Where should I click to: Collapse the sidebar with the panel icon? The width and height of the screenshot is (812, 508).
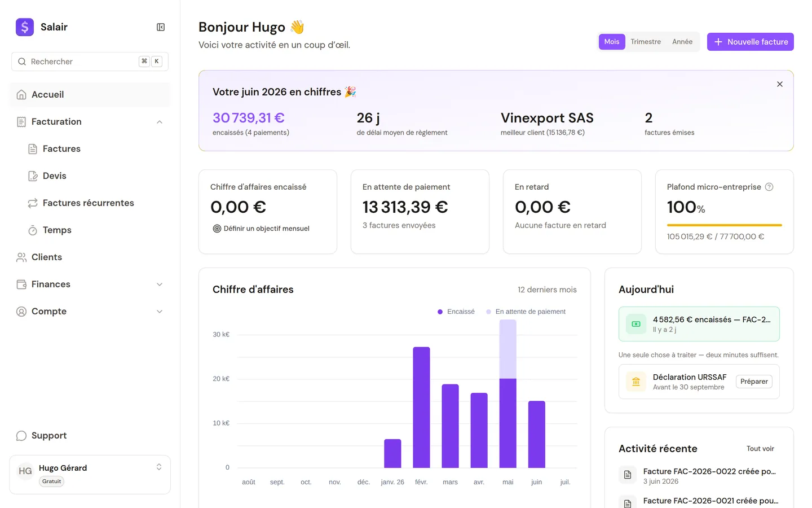(161, 27)
